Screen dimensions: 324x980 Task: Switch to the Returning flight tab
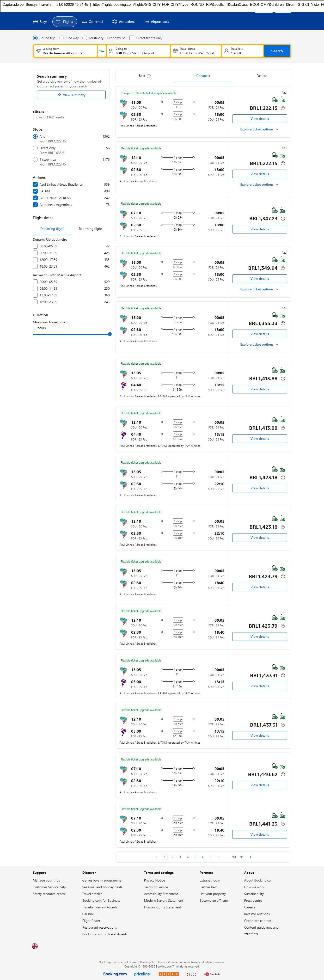(x=90, y=229)
